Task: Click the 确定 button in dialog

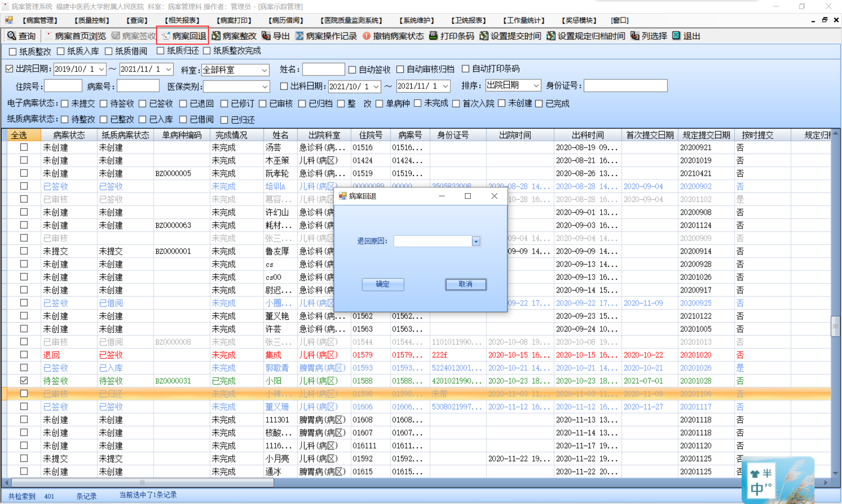Action: click(x=383, y=284)
